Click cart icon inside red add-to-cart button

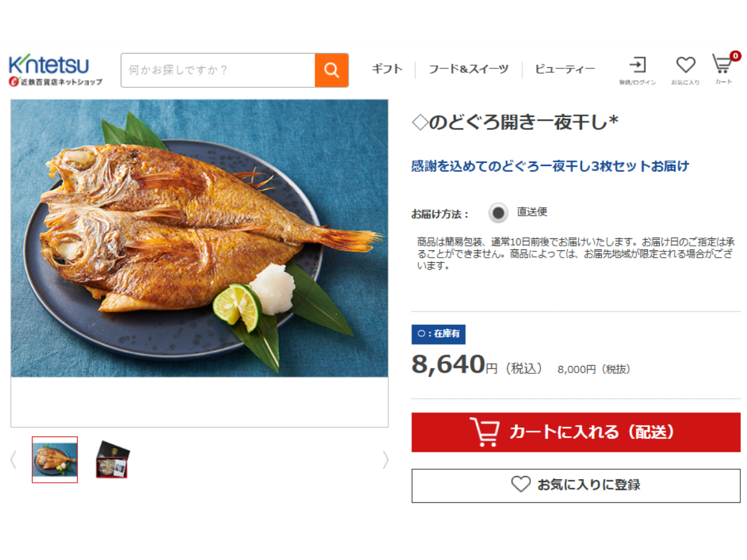484,432
